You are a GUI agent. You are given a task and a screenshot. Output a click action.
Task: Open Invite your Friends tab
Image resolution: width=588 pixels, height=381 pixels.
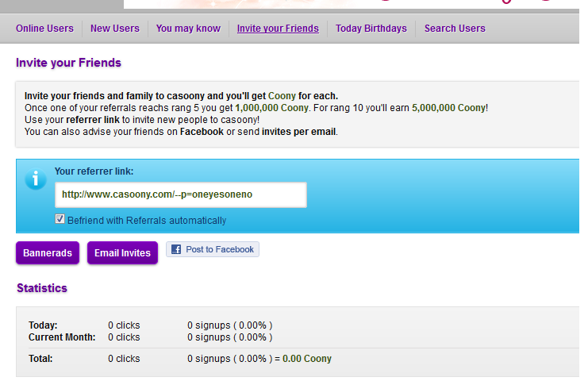(x=278, y=29)
